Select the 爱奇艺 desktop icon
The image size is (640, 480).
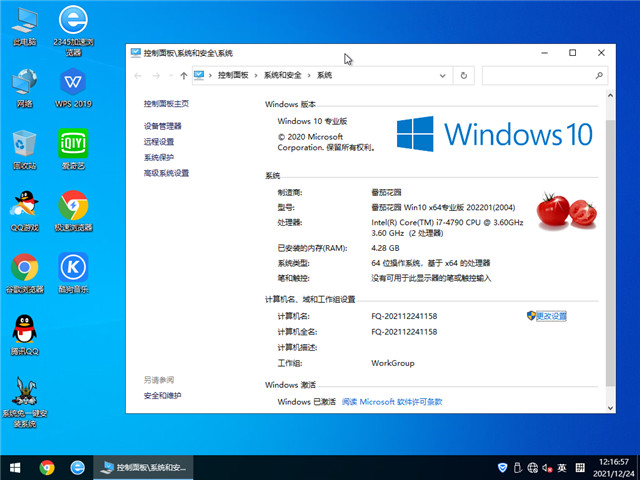pyautogui.click(x=72, y=145)
